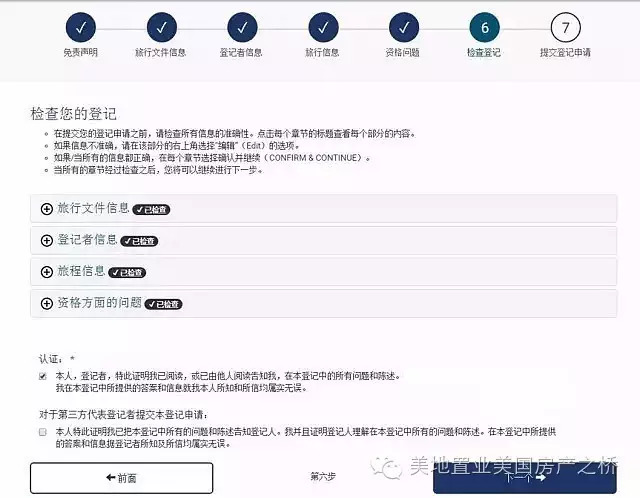Click 已检查 badge next to 旅行文件信息
This screenshot has width=640, height=498.
pyautogui.click(x=151, y=209)
